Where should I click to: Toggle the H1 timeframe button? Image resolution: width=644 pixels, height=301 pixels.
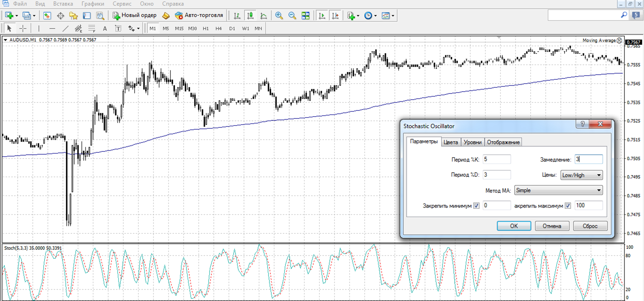[206, 28]
